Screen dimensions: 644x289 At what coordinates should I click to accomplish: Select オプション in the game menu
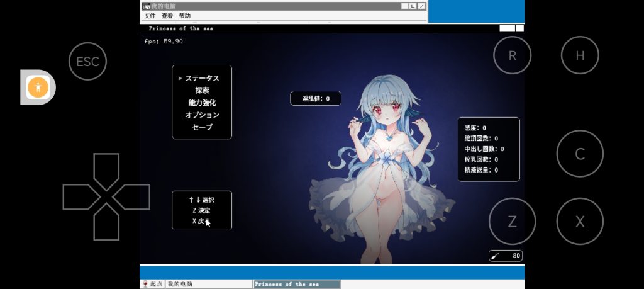(202, 115)
